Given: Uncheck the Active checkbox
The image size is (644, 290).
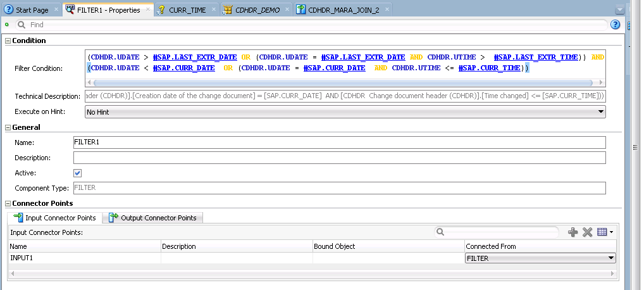Looking at the screenshot, I should [x=78, y=173].
